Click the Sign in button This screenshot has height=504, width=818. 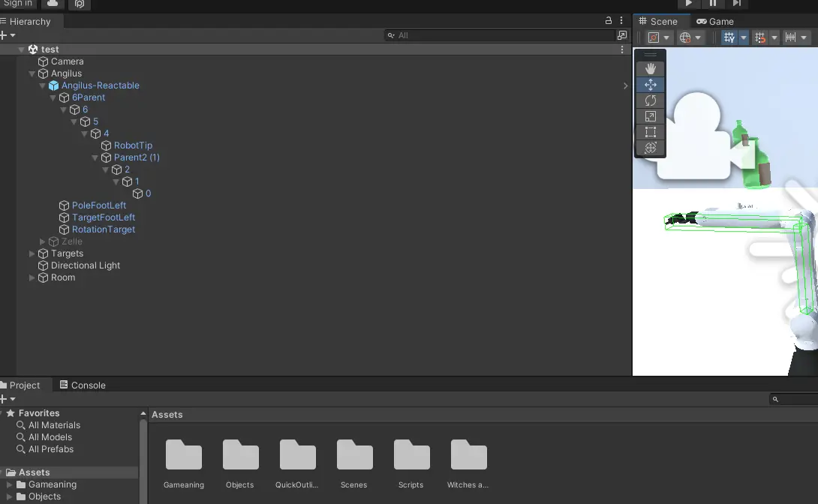(x=18, y=4)
